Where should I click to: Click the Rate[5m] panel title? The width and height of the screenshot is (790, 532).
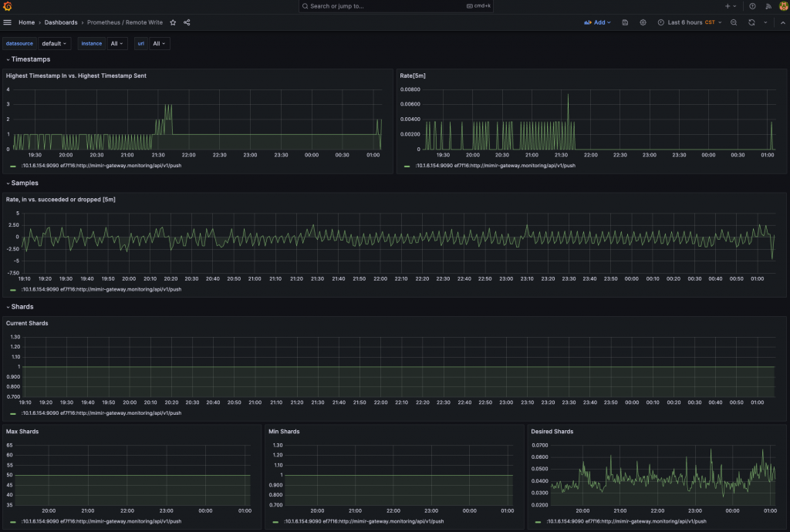click(413, 76)
